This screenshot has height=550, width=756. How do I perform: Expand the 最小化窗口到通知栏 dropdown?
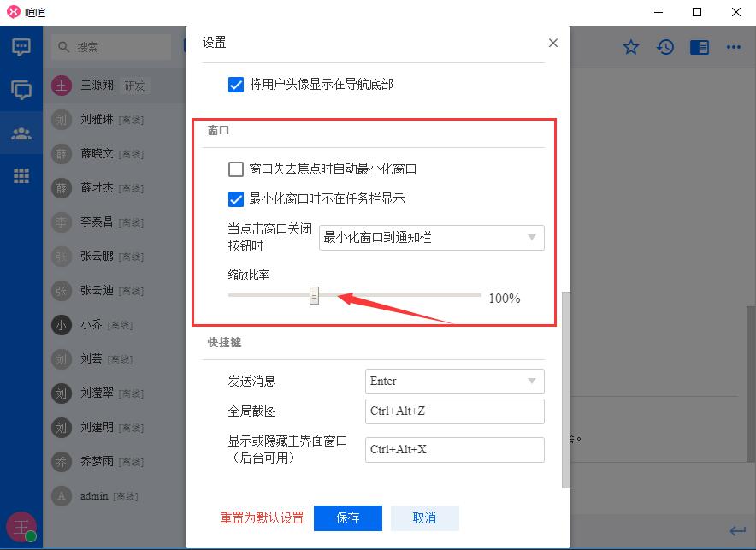pos(431,237)
